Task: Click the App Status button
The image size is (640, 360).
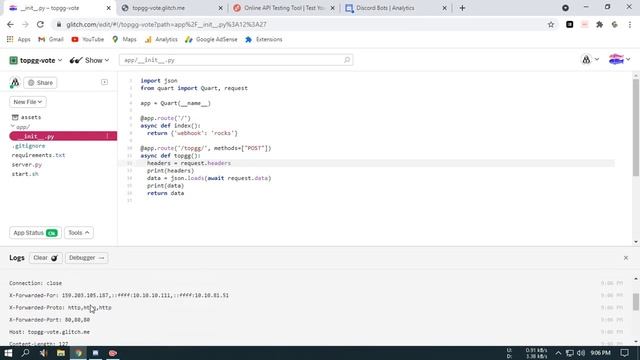Action: click(35, 233)
